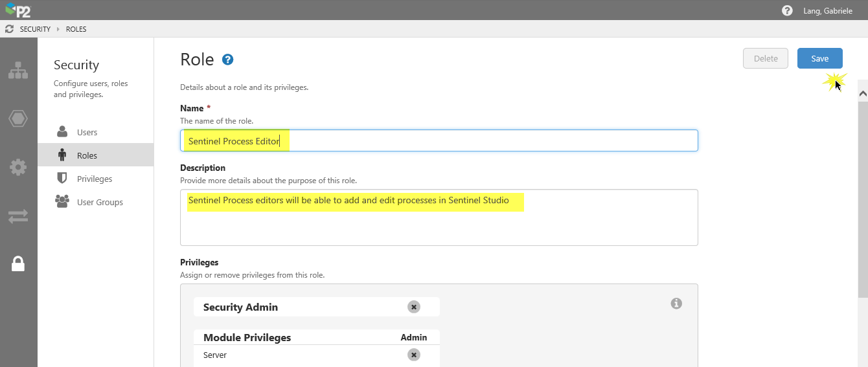Toggle the Server Admin privilege x

(x=413, y=355)
